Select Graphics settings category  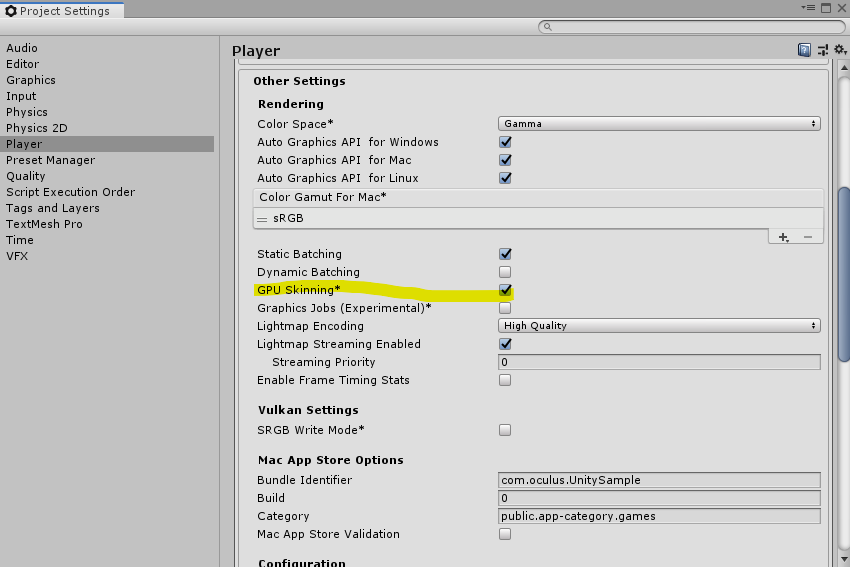click(x=31, y=80)
